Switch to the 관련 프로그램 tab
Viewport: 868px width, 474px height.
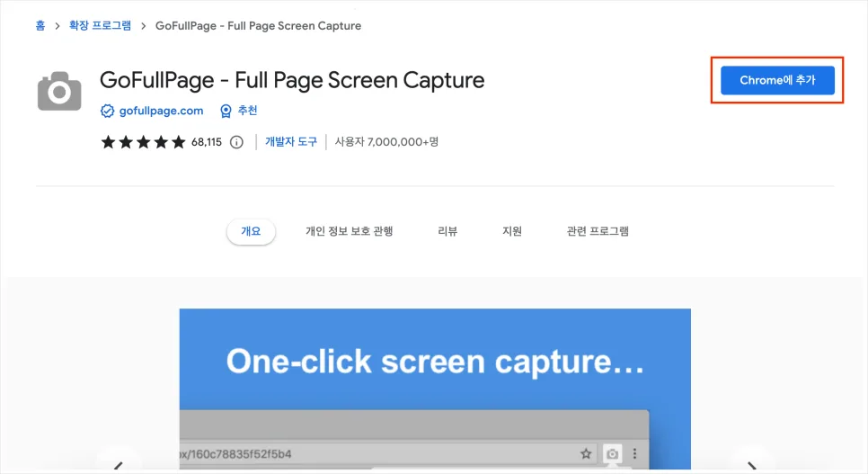(x=598, y=231)
